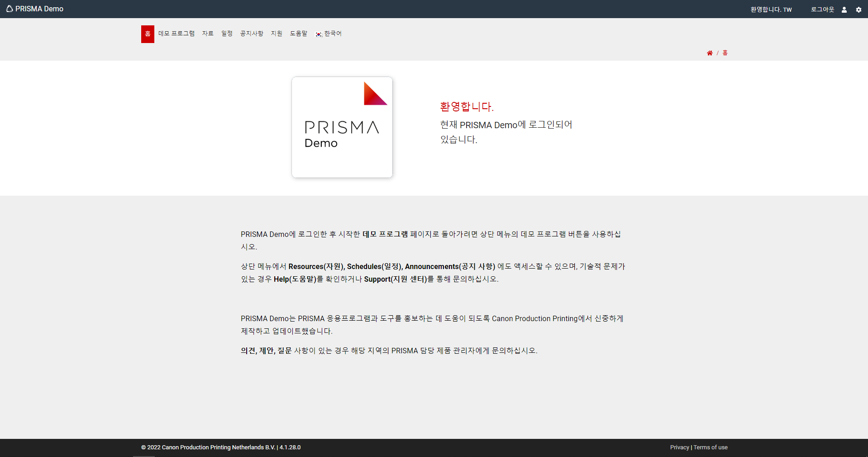Viewport: 868px width, 457px height.
Task: Click the bold Support(지원 센터) text
Action: tap(396, 279)
